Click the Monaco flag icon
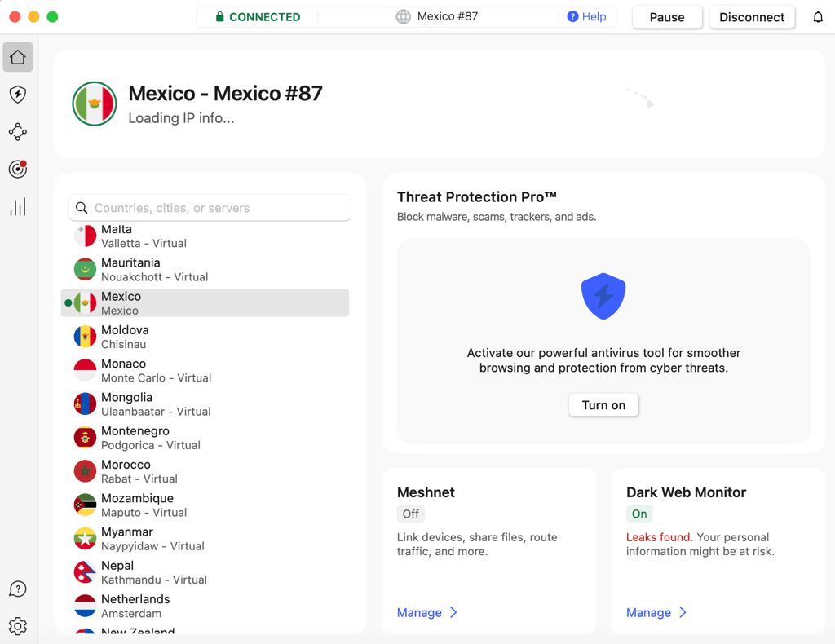This screenshot has height=644, width=835. 85,370
